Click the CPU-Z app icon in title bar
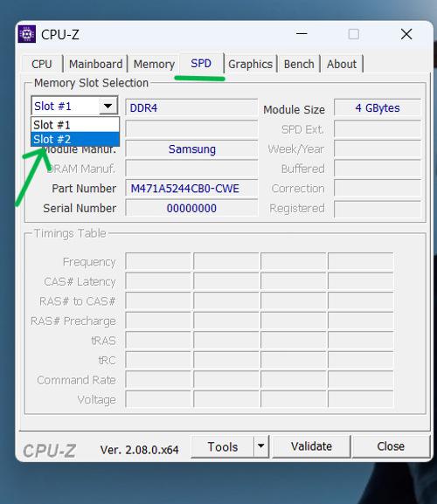Viewport: 437px width, 504px height. click(x=27, y=34)
